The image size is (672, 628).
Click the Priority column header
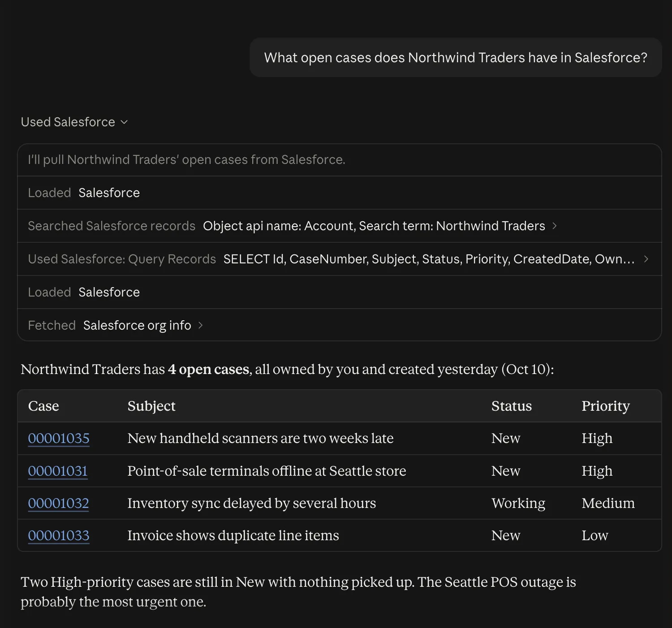click(606, 406)
